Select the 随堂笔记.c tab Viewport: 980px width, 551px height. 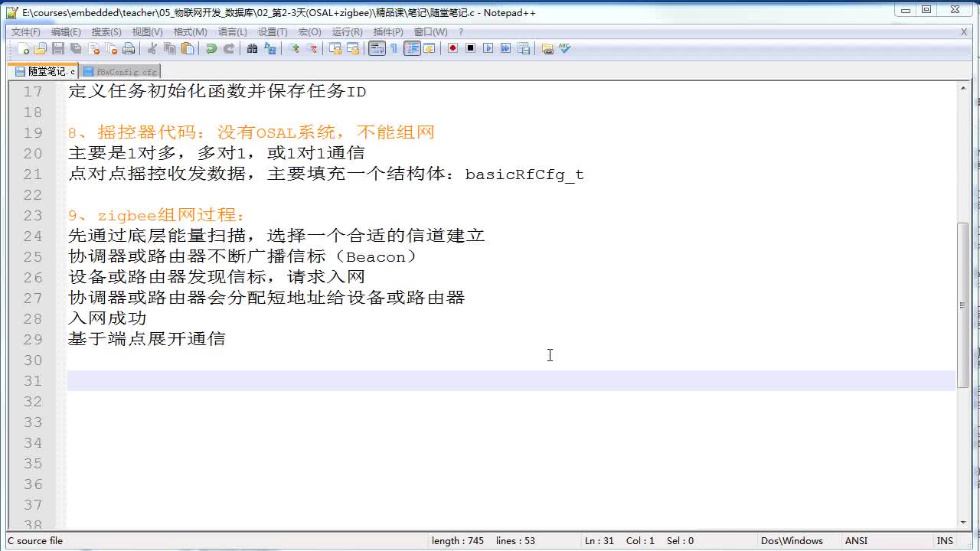[44, 71]
